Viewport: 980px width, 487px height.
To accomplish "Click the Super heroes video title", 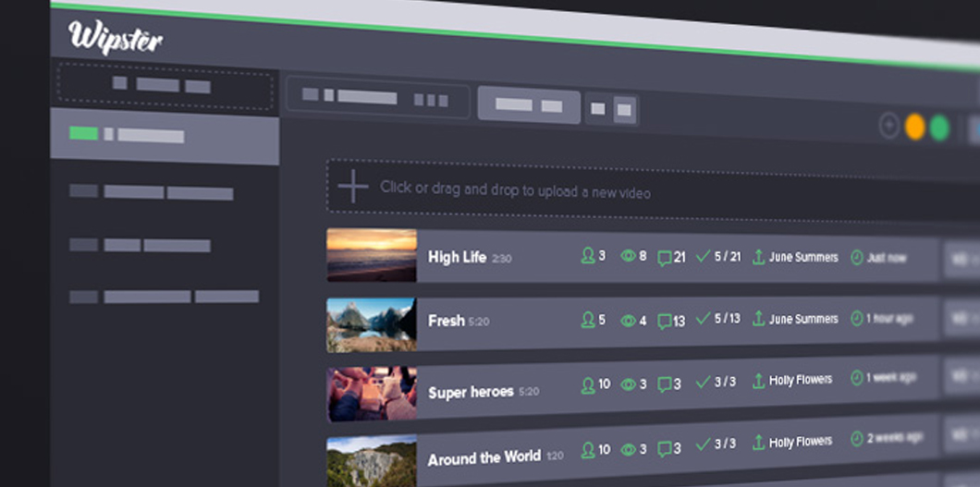I will click(471, 392).
